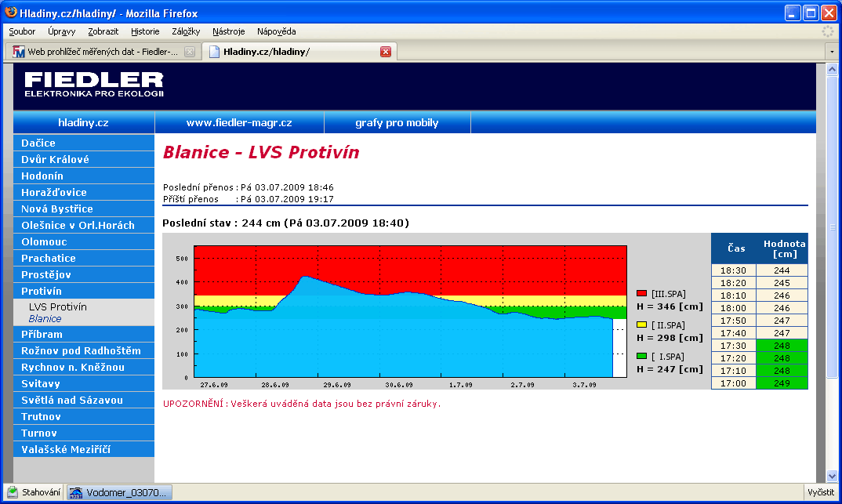Click the LVS Protivín sub-item
Screen dimensions: 842x504
click(x=57, y=307)
